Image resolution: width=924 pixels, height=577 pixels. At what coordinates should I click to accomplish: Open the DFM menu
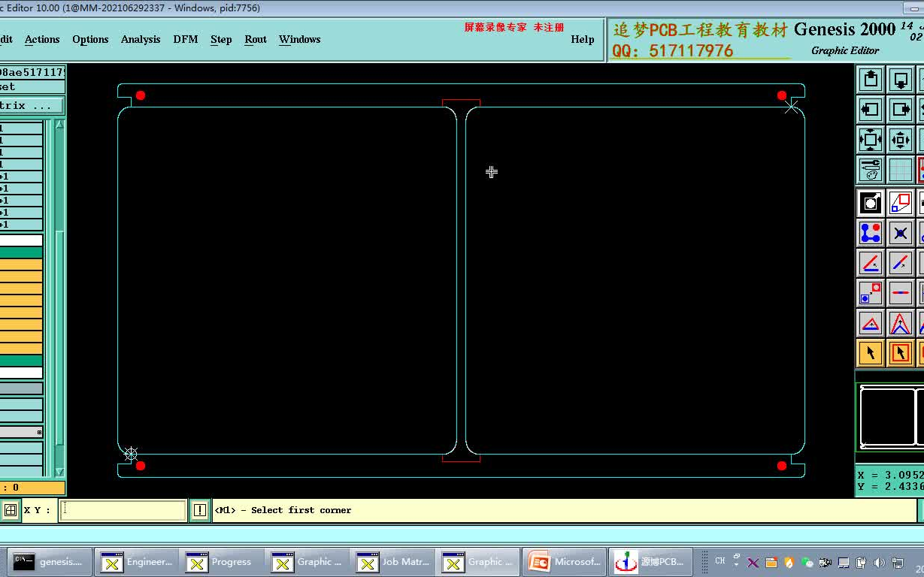click(x=186, y=39)
